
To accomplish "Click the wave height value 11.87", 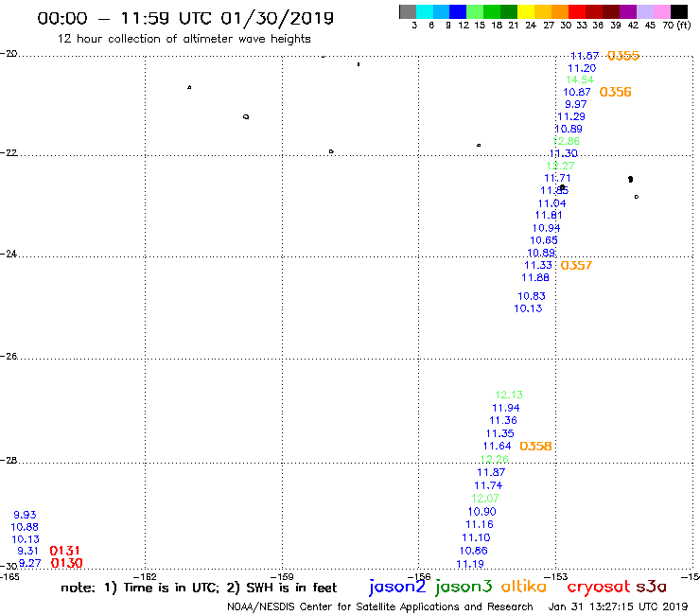I will (x=491, y=472).
